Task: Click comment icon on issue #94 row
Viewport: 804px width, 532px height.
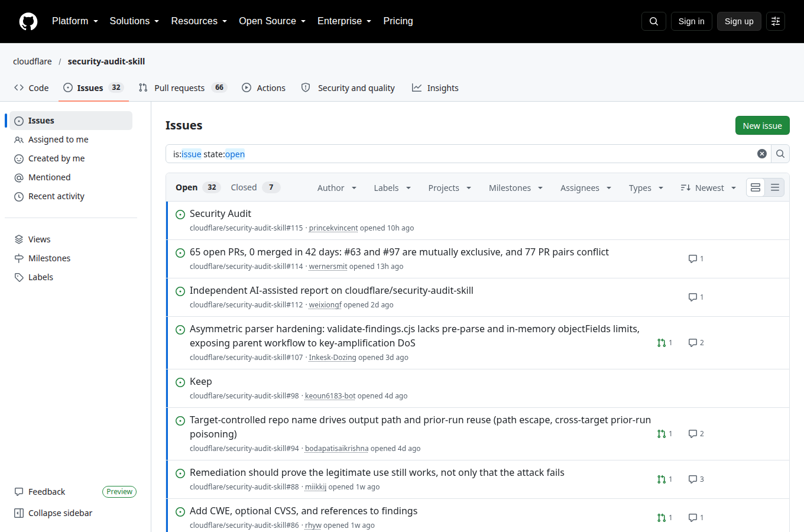Action: (693, 434)
